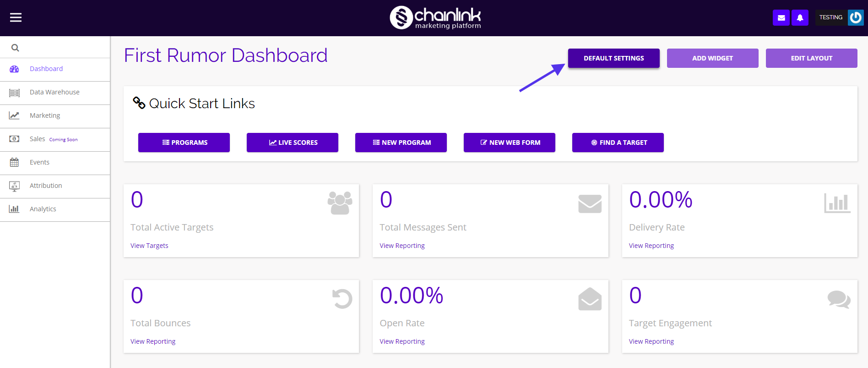Open View Reporting under Delivery Rate
Screen dimensions: 868x368
651,246
